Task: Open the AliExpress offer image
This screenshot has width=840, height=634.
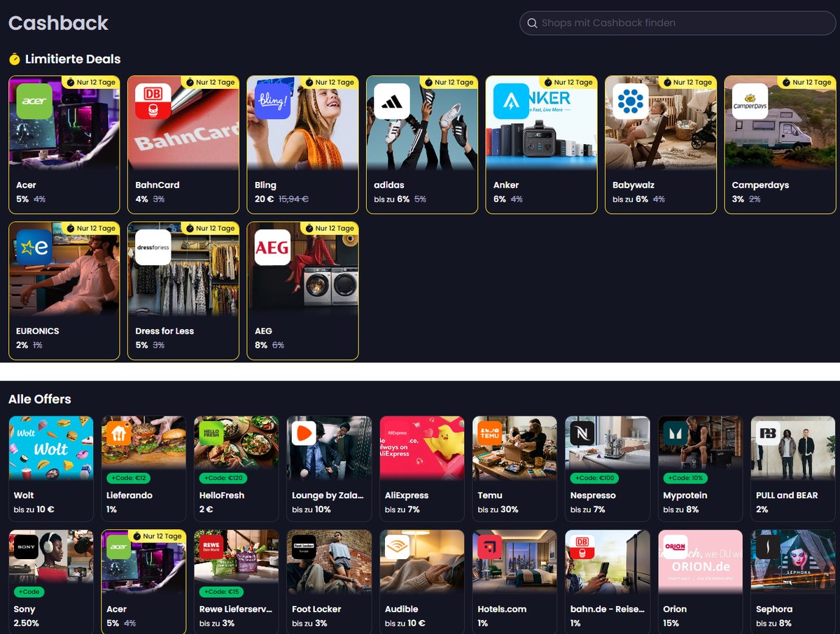Action: tap(421, 448)
